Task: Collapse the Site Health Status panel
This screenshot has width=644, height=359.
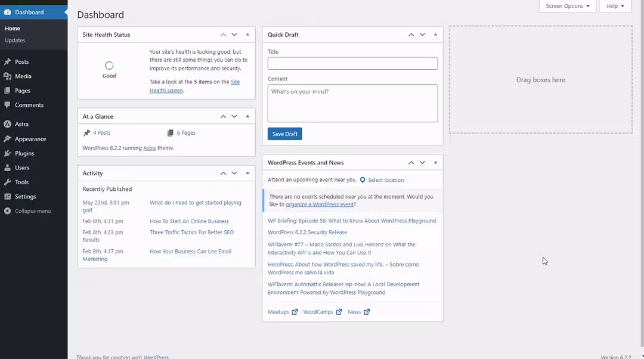Action: click(247, 35)
